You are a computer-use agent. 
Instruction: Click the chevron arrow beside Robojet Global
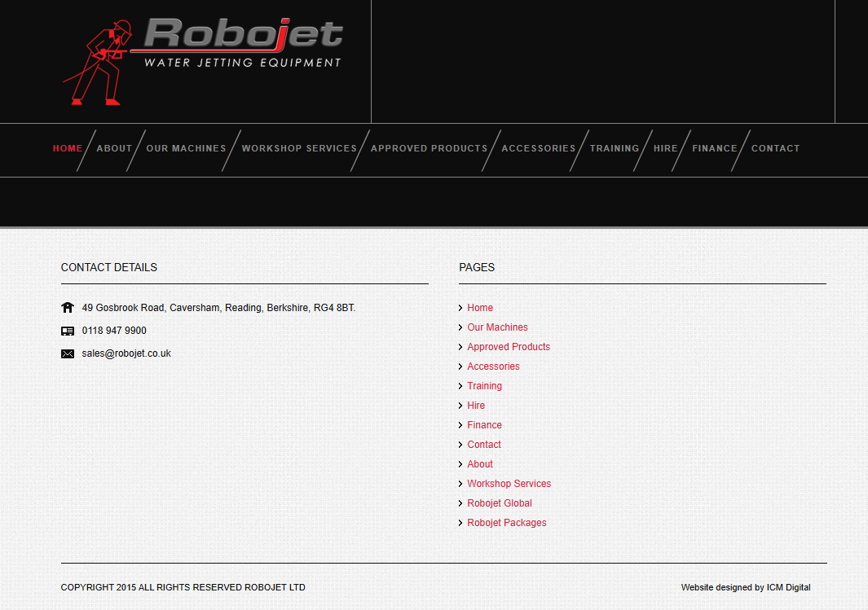click(460, 503)
